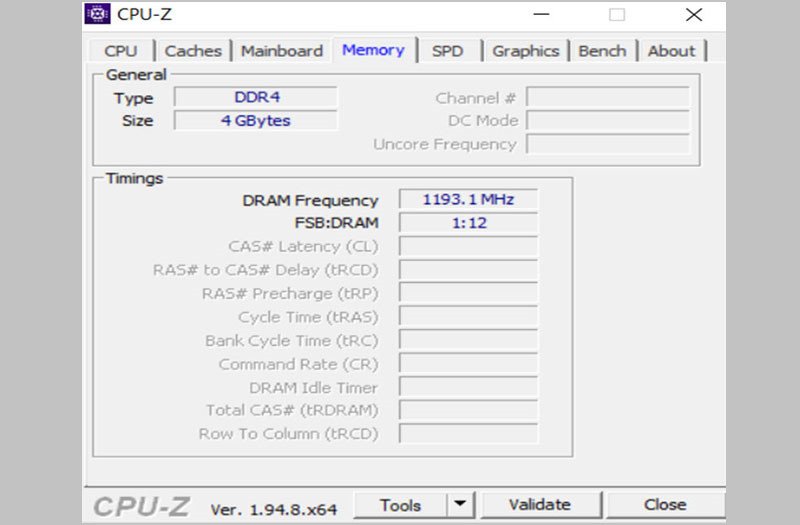Switch to the SPD tab

point(447,51)
